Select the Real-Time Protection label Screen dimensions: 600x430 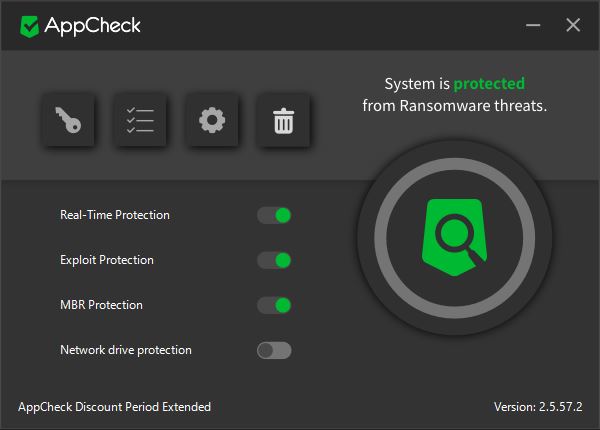pos(115,215)
